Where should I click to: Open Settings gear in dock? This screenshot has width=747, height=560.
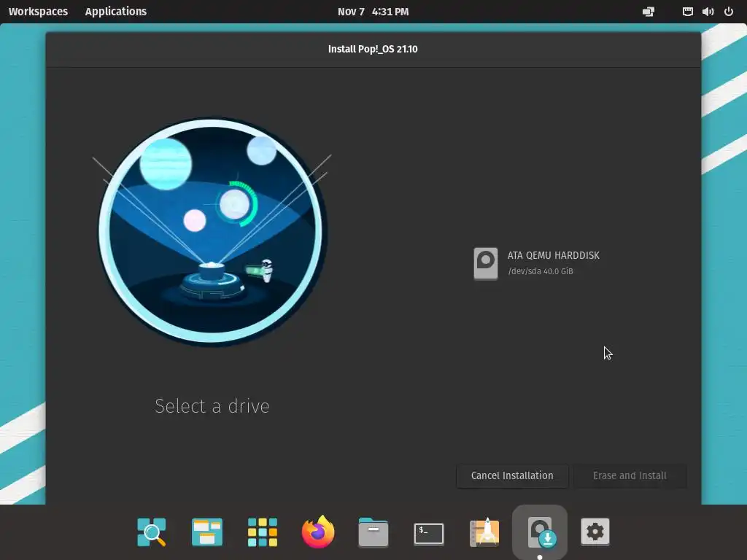click(x=595, y=532)
